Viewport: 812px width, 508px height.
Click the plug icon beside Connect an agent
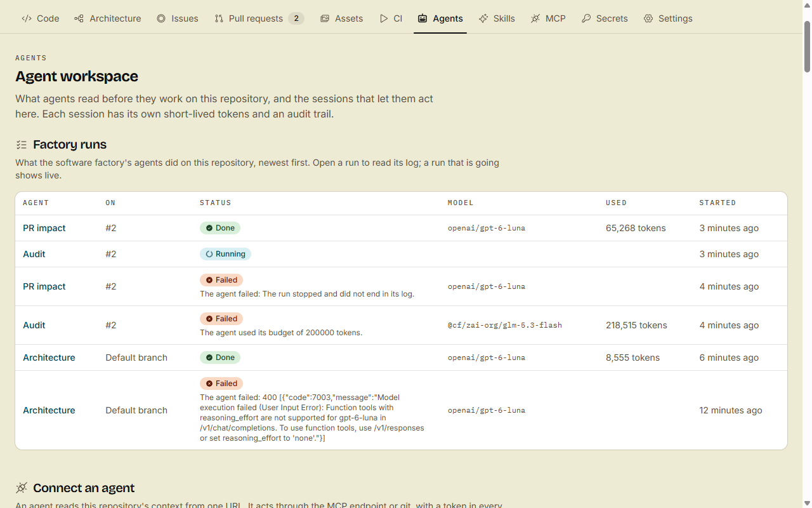[22, 488]
